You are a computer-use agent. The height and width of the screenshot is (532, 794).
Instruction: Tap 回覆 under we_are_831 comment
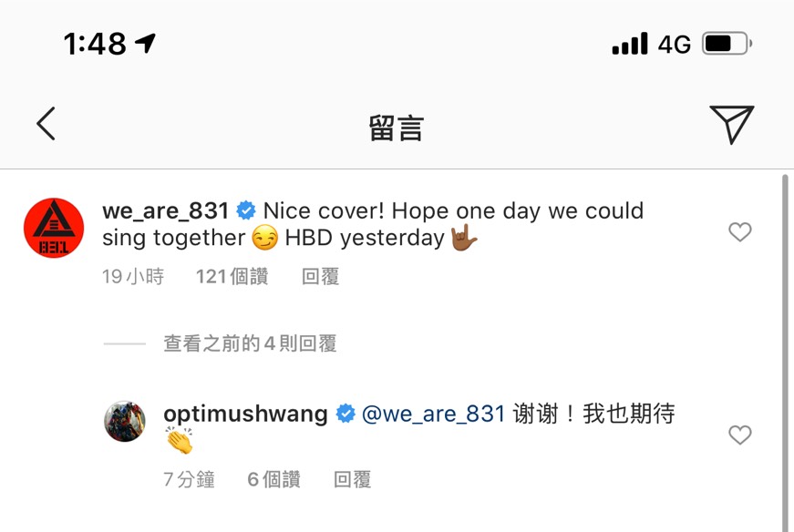coord(320,277)
